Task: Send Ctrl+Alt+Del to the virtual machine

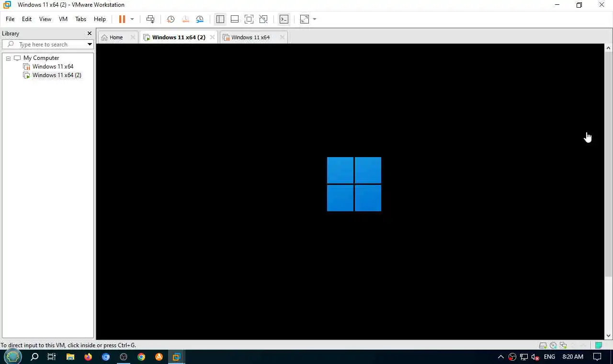Action: click(x=150, y=19)
